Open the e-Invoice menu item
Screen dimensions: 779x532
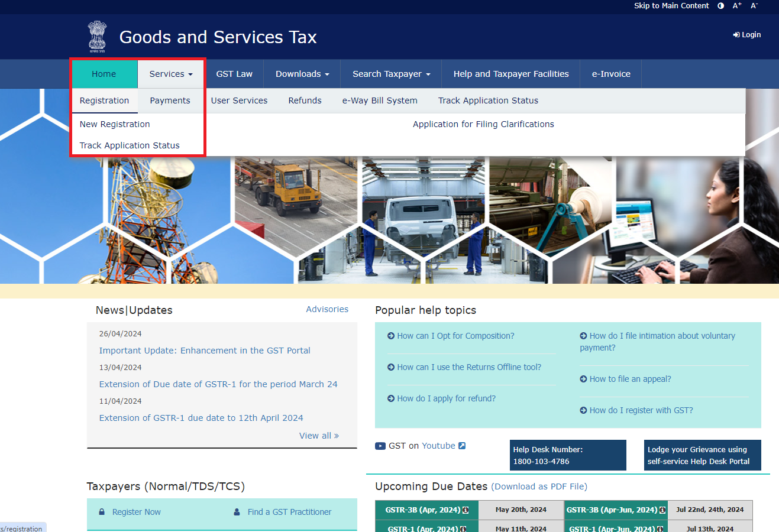pos(610,73)
